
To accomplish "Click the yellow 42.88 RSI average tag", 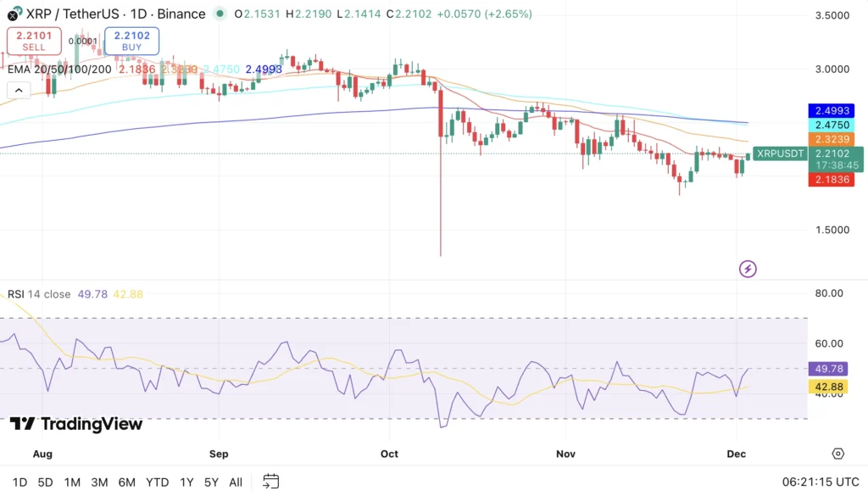I will click(x=828, y=387).
